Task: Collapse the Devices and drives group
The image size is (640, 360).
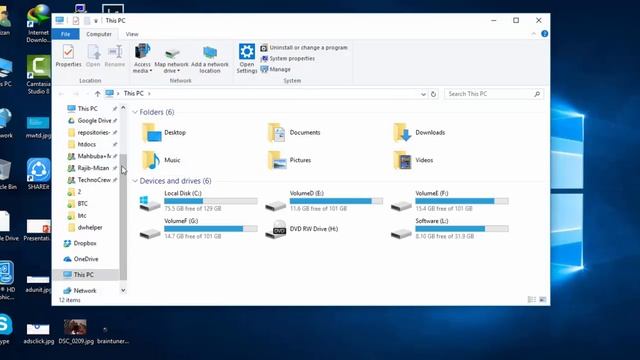Action: pos(135,181)
